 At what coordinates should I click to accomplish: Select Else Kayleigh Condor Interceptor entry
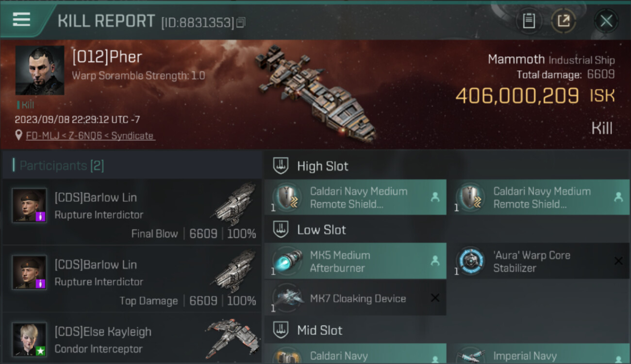click(x=132, y=338)
